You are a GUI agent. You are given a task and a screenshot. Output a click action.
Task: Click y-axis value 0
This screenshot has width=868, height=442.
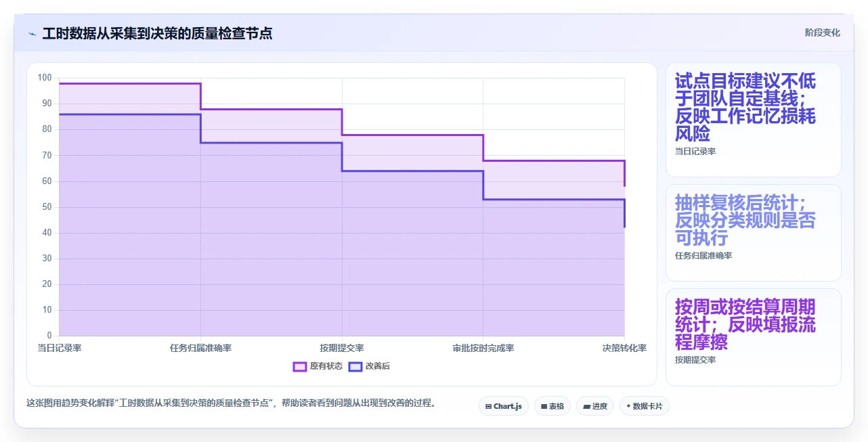pyautogui.click(x=49, y=336)
